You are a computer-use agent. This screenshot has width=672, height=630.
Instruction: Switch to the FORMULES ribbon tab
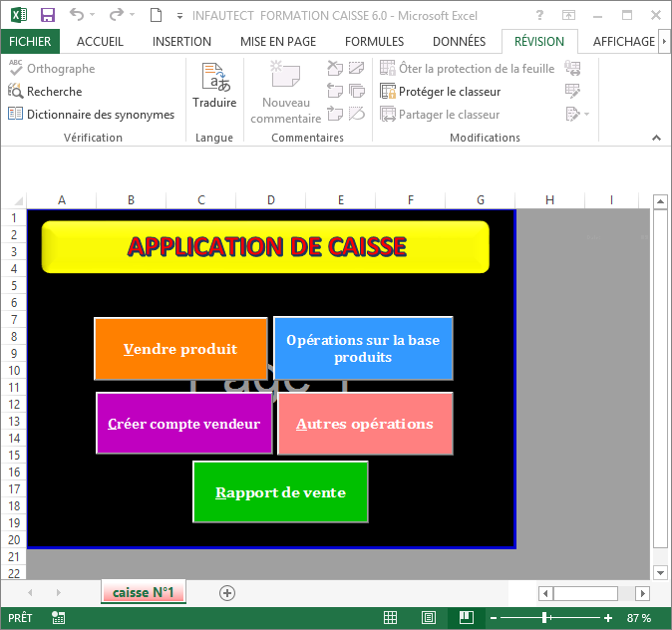pyautogui.click(x=374, y=41)
